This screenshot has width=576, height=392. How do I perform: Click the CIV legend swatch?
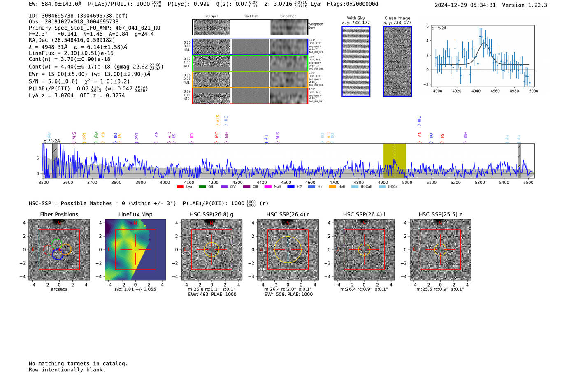(x=224, y=187)
